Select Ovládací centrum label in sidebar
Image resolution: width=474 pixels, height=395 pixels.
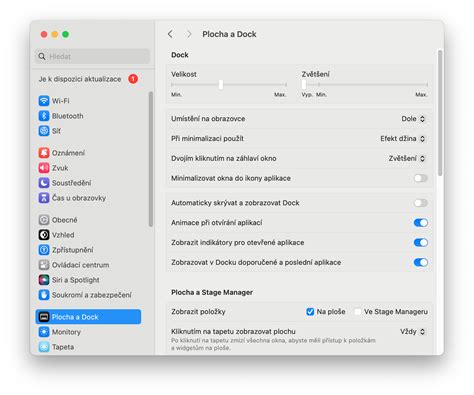81,265
